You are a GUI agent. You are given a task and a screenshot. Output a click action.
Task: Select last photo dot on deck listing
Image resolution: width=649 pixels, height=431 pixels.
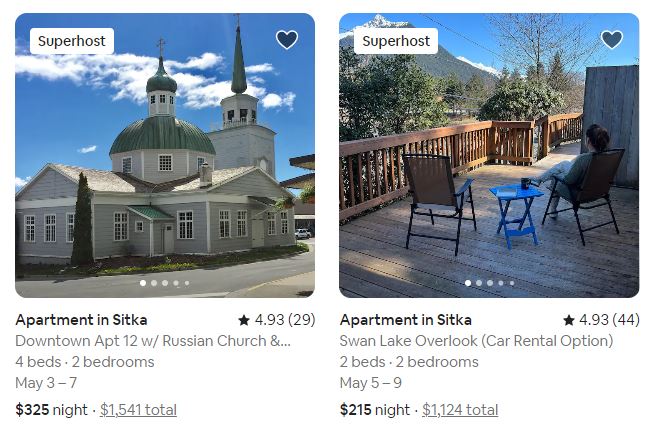[x=511, y=283]
